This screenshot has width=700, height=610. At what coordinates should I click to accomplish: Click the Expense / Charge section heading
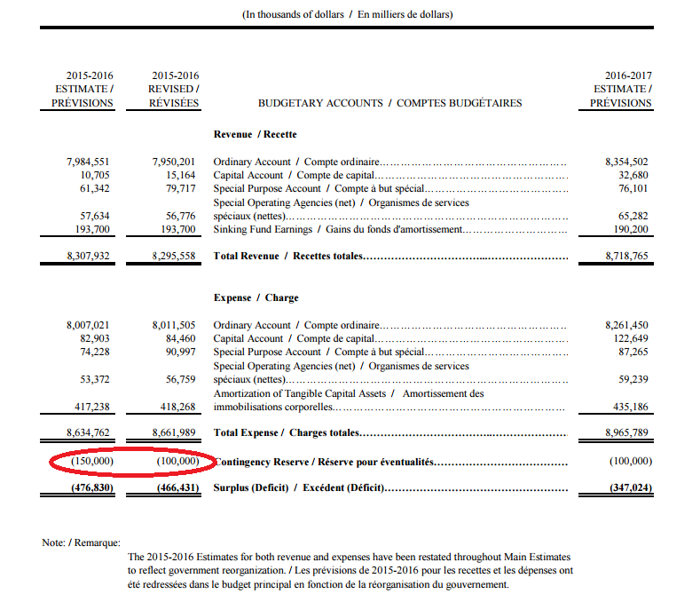click(x=256, y=297)
